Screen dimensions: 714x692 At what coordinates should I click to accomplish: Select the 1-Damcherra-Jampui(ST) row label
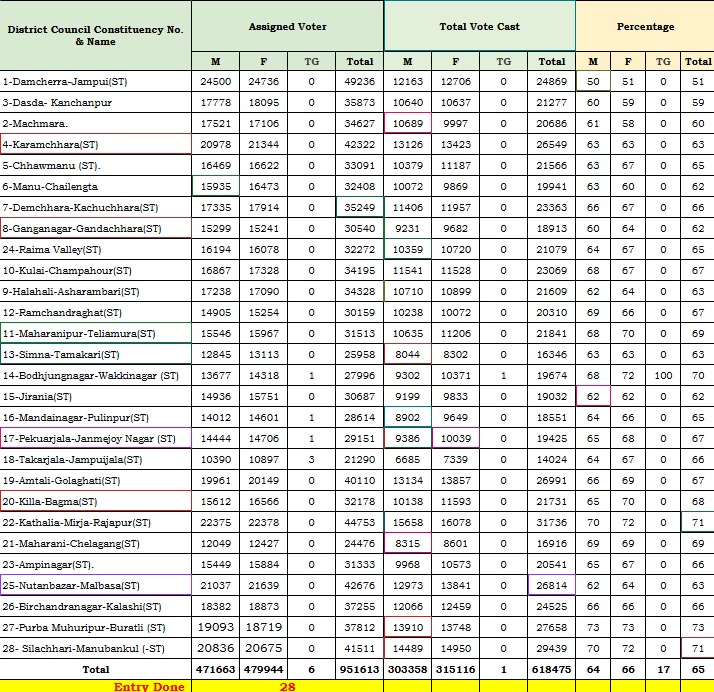96,81
